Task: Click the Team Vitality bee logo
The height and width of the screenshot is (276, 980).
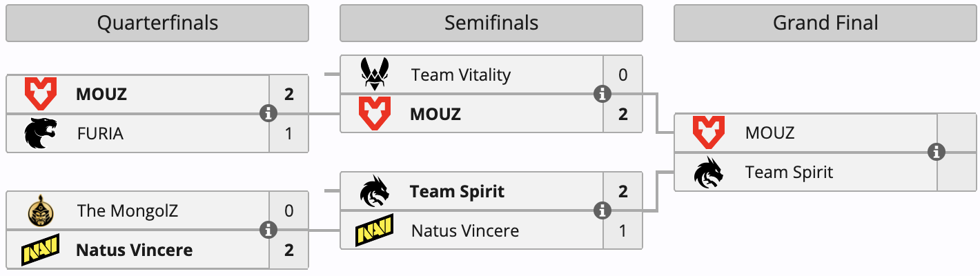Action: (x=375, y=75)
